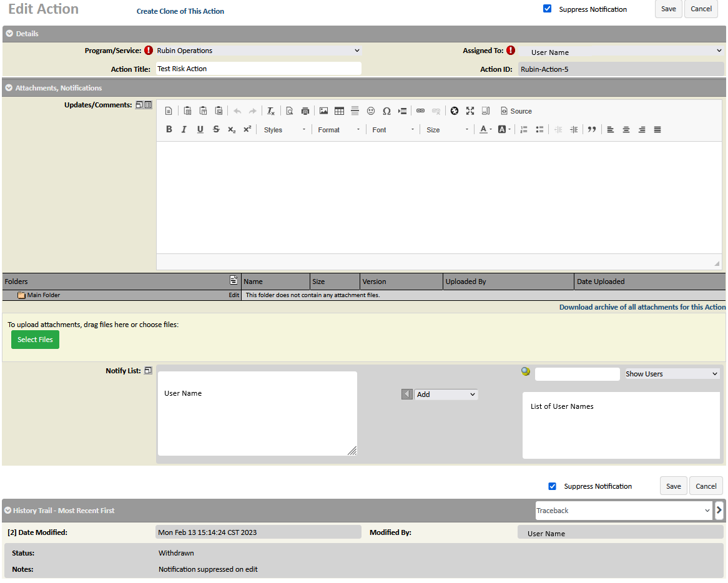
Task: Insert an image in the editor
Action: point(323,111)
